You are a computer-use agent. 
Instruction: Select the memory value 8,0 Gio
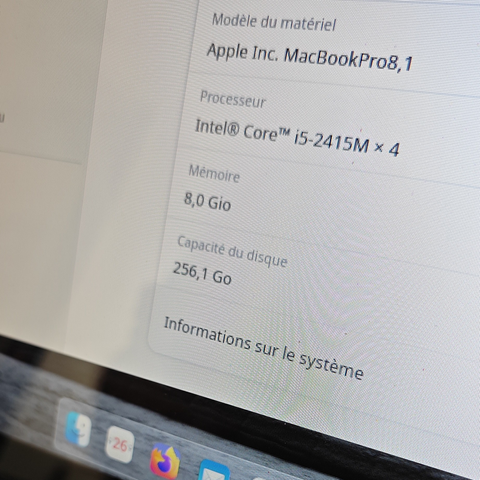[x=207, y=201]
